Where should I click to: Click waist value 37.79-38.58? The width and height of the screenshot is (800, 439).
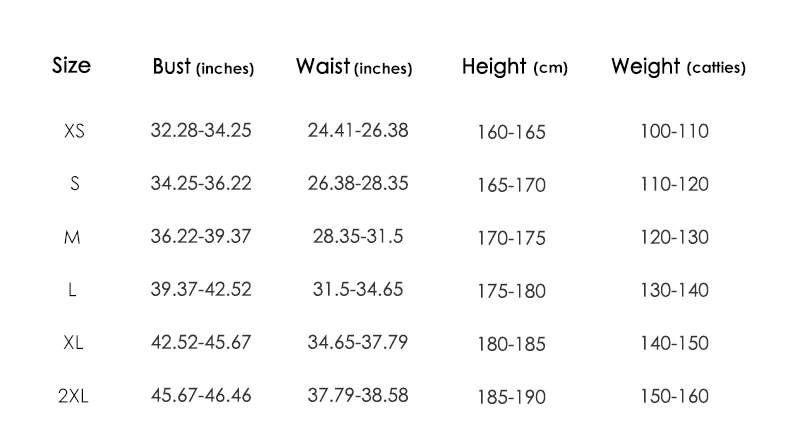pos(358,395)
